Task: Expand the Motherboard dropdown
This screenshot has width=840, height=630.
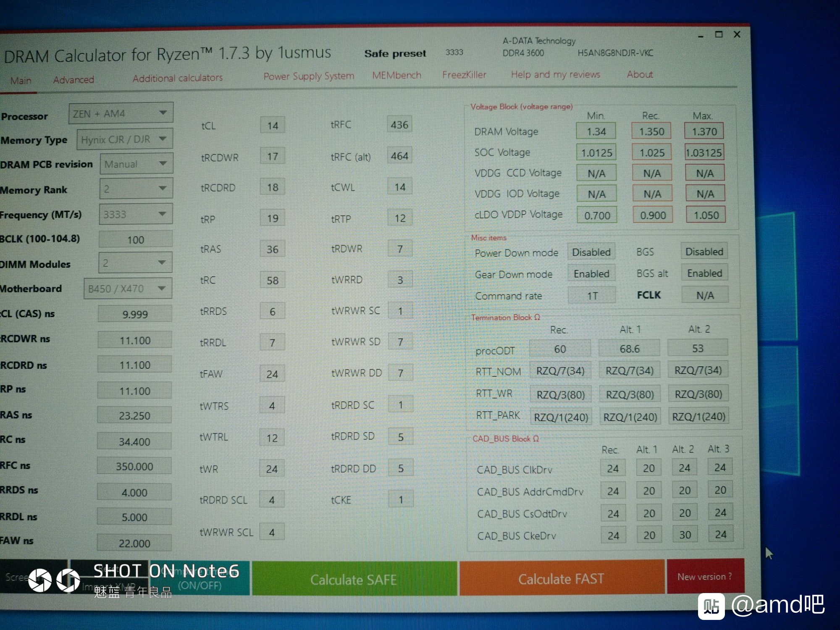Action: click(128, 288)
